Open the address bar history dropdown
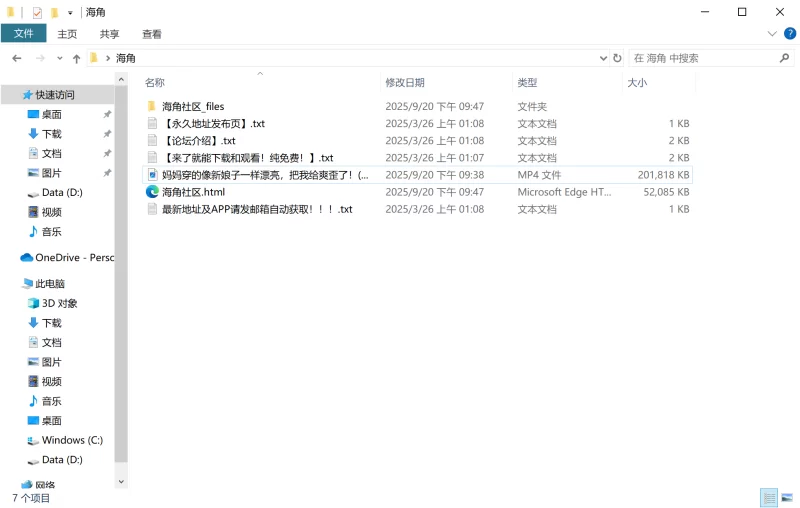This screenshot has height=508, width=800. click(603, 58)
